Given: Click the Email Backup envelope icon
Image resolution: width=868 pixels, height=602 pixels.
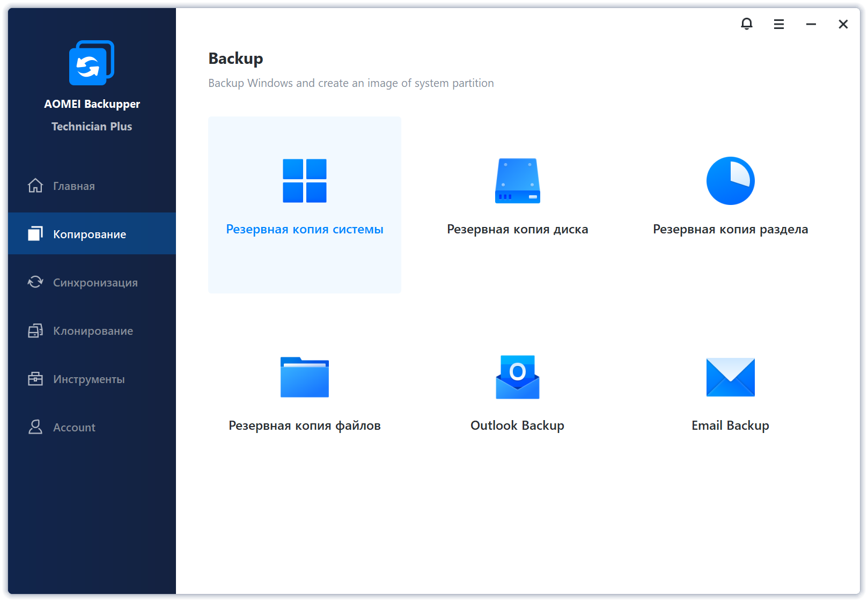Looking at the screenshot, I should 730,377.
